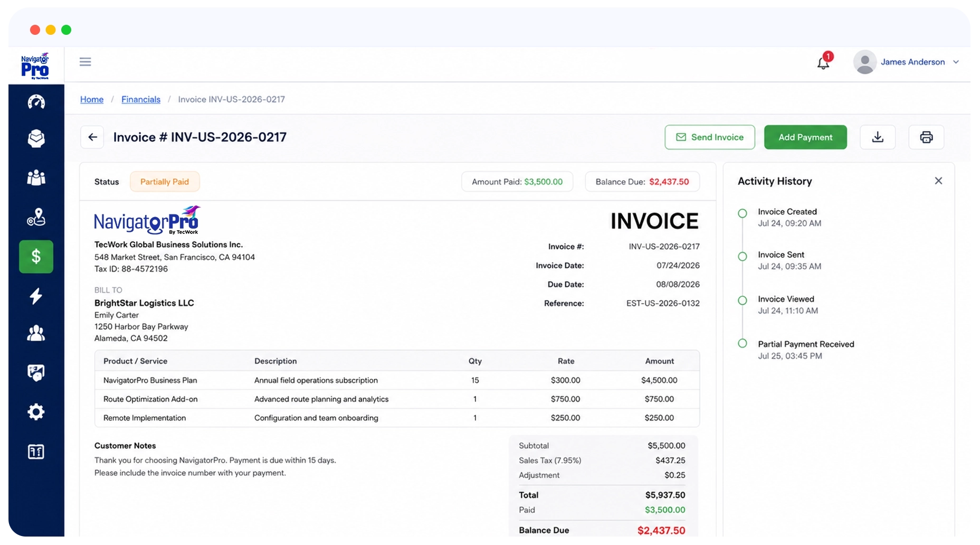Viewport: 980px width, 545px height.
Task: Click the Qty column header
Action: point(475,361)
